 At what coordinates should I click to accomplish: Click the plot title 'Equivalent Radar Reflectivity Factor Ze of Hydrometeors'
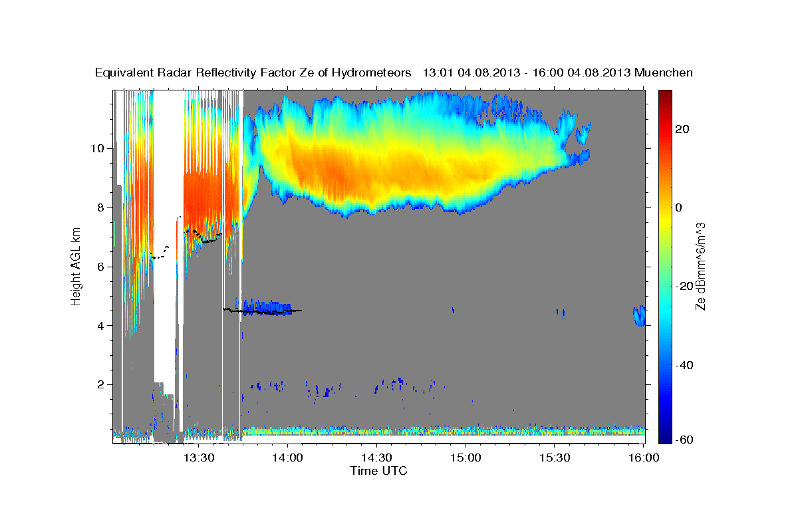(253, 72)
